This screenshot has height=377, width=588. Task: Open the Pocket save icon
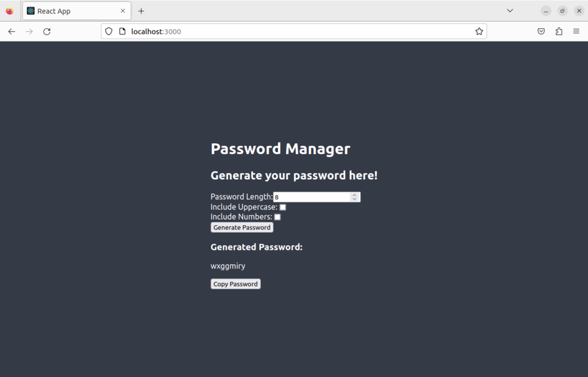pos(541,32)
